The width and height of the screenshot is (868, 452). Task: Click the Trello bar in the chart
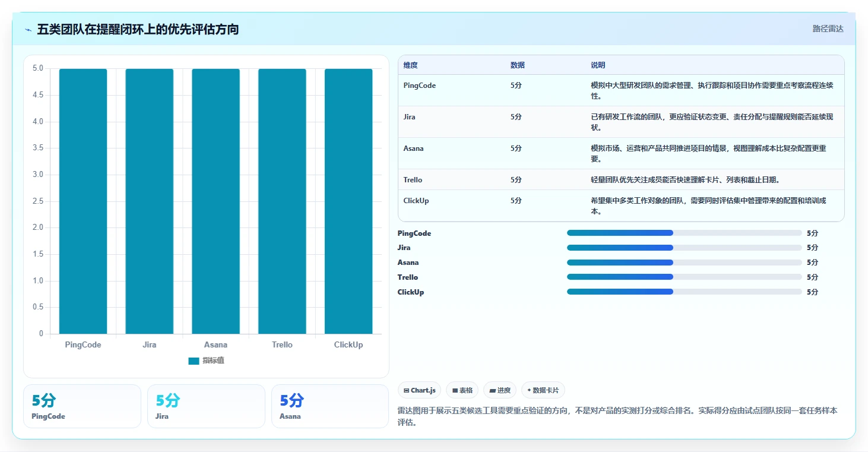coord(282,201)
